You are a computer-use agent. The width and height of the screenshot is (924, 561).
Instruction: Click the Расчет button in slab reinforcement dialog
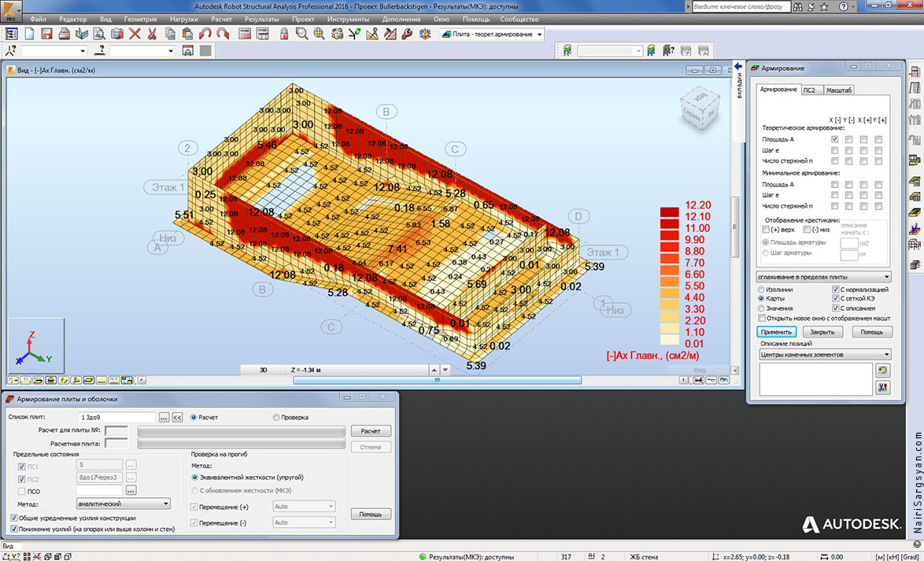click(371, 430)
